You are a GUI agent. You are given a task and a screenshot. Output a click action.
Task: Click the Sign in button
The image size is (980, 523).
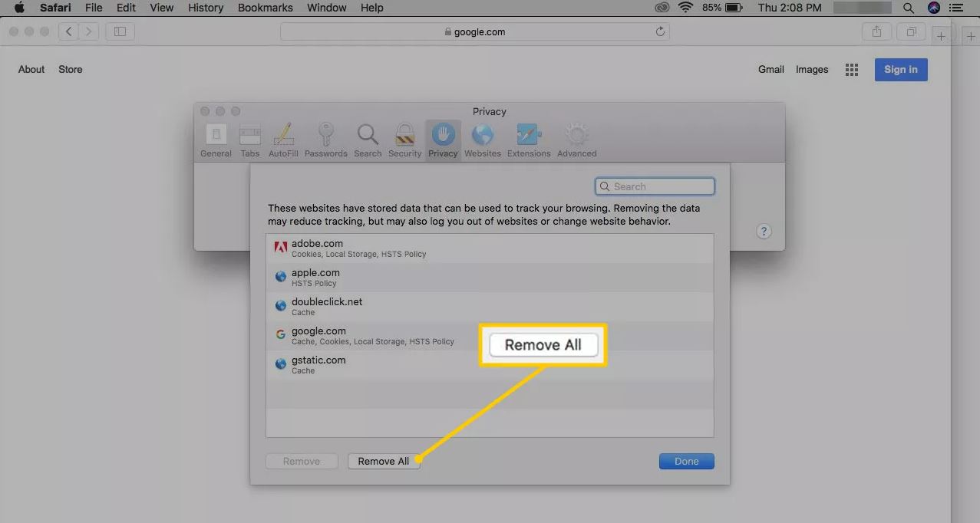pyautogui.click(x=900, y=70)
